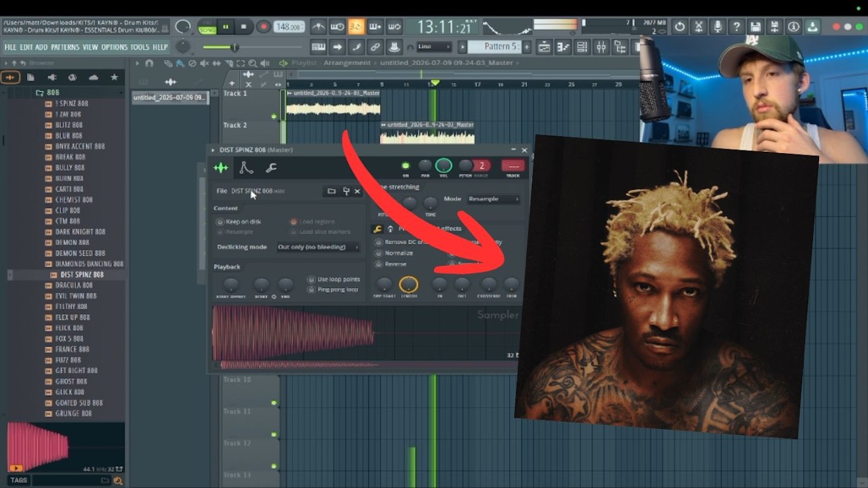Image resolution: width=868 pixels, height=488 pixels.
Task: Open the ADD menu
Action: 42,47
